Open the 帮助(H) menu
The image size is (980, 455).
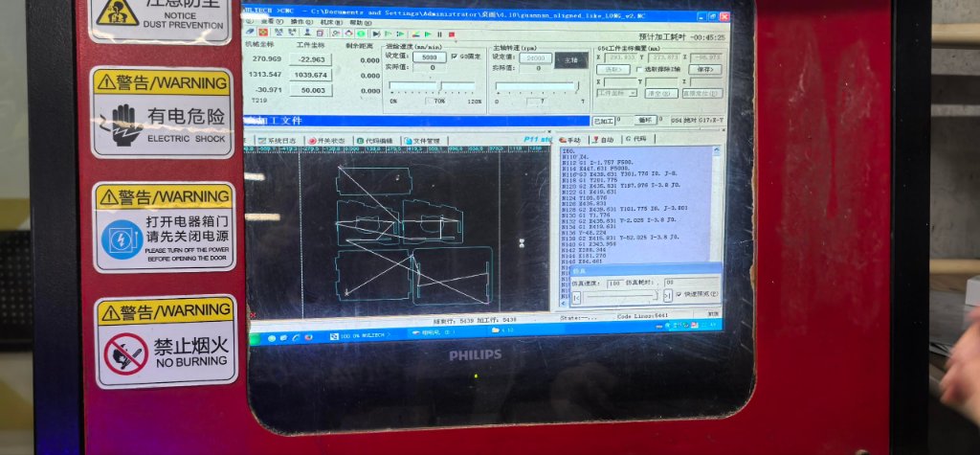pos(361,23)
